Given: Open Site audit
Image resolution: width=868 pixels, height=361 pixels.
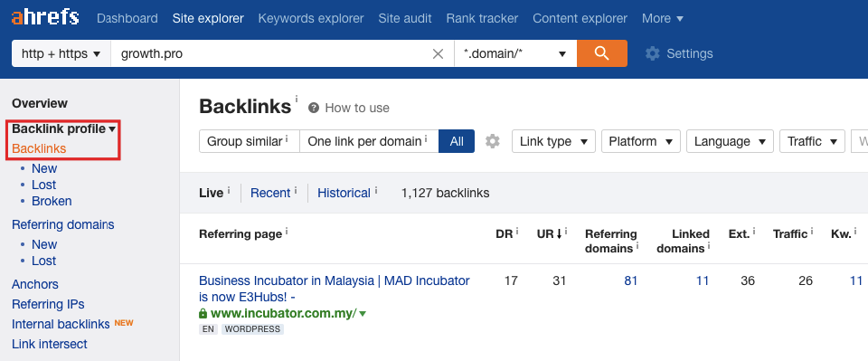Looking at the screenshot, I should (405, 18).
